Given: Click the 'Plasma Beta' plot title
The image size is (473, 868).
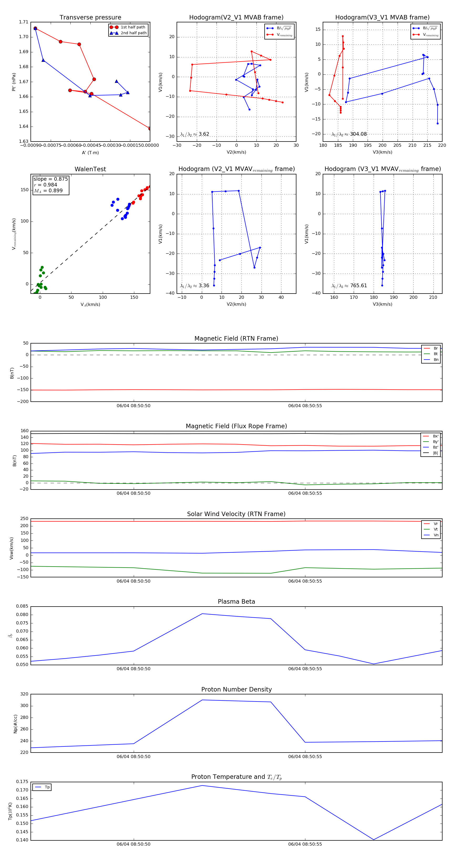Looking at the screenshot, I should [236, 602].
